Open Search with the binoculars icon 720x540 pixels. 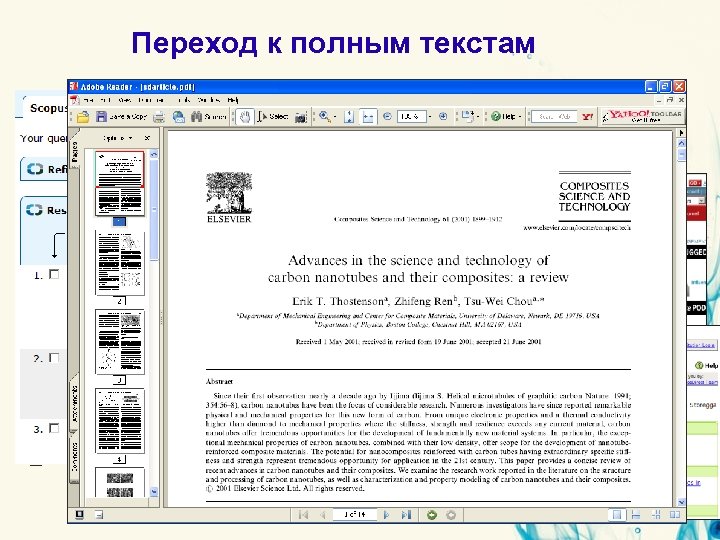click(x=208, y=117)
